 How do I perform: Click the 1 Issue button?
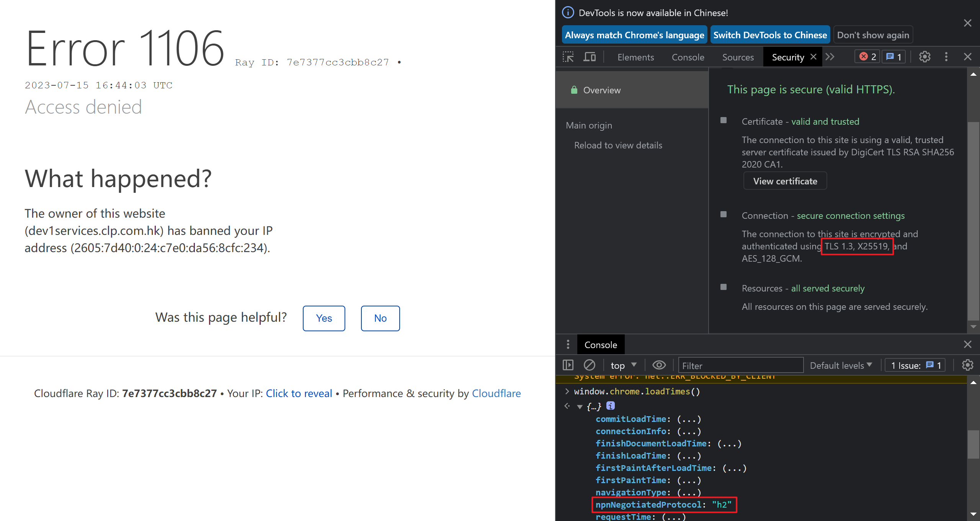916,365
